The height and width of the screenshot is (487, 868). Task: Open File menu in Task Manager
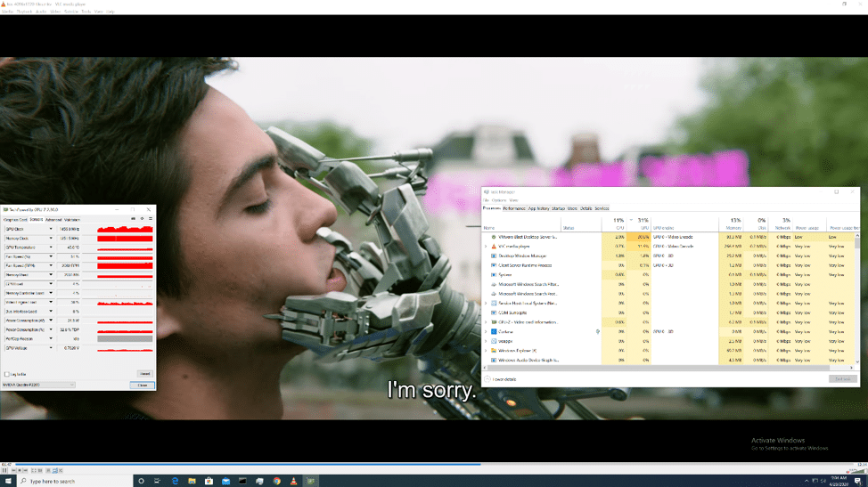486,200
